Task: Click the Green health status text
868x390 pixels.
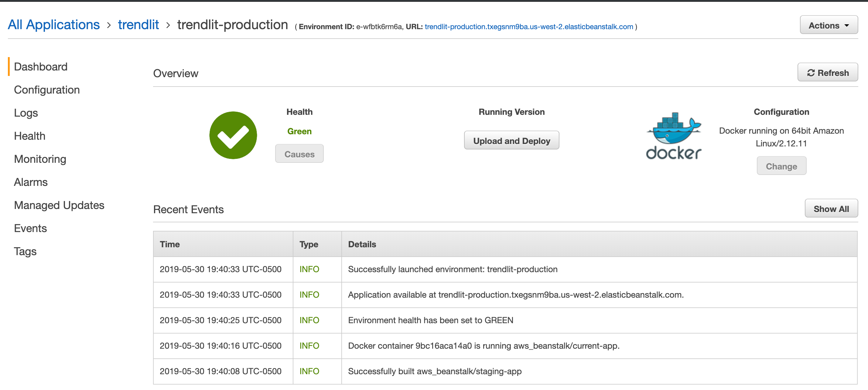Action: [299, 131]
